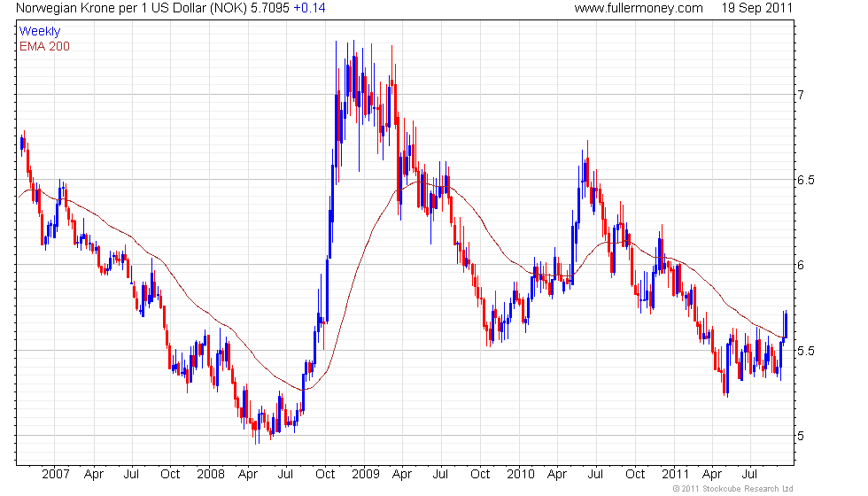Click the Stockcube Research Ltd copyright notice
This screenshot has height=496, width=868.
coord(732,489)
